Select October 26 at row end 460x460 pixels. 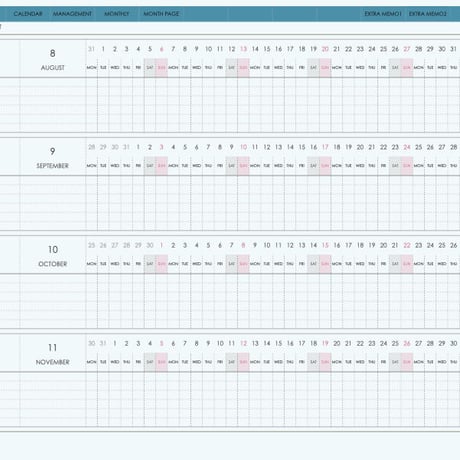click(453, 245)
